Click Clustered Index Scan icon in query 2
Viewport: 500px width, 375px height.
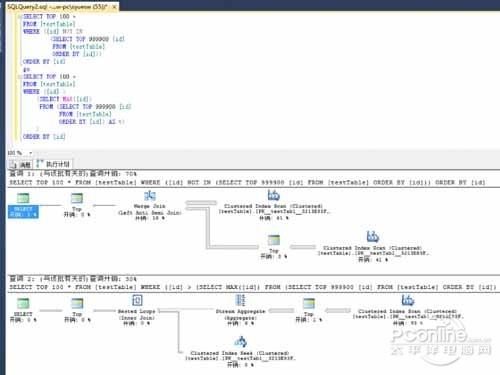[x=407, y=300]
